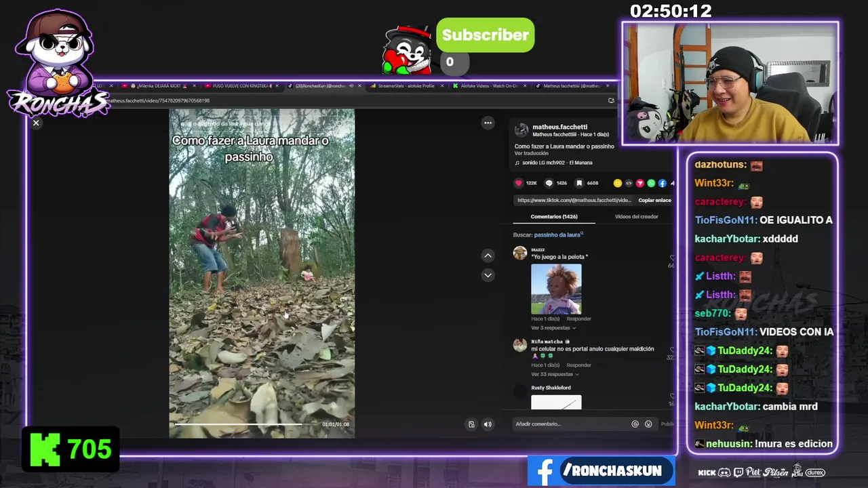Click the 'Copiar enlace' button
The image size is (868, 488).
click(x=654, y=200)
